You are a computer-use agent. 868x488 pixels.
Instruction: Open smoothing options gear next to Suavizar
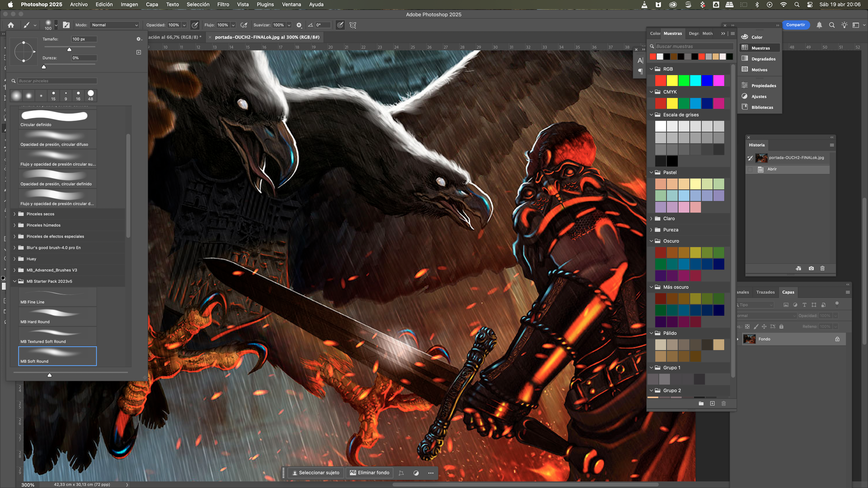299,25
